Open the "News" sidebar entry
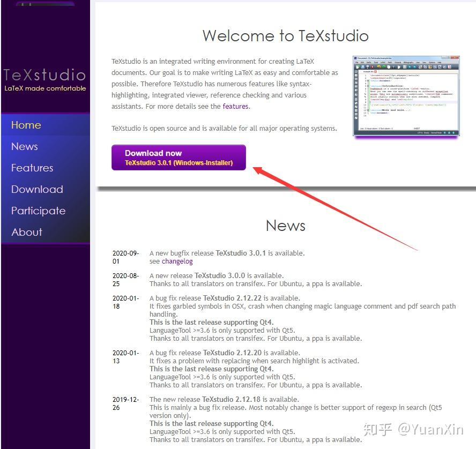Screen dimensions: 476x449 [24, 146]
